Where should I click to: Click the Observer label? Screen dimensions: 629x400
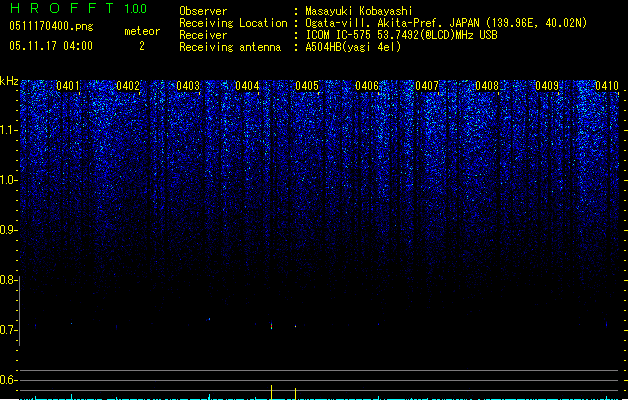click(203, 11)
